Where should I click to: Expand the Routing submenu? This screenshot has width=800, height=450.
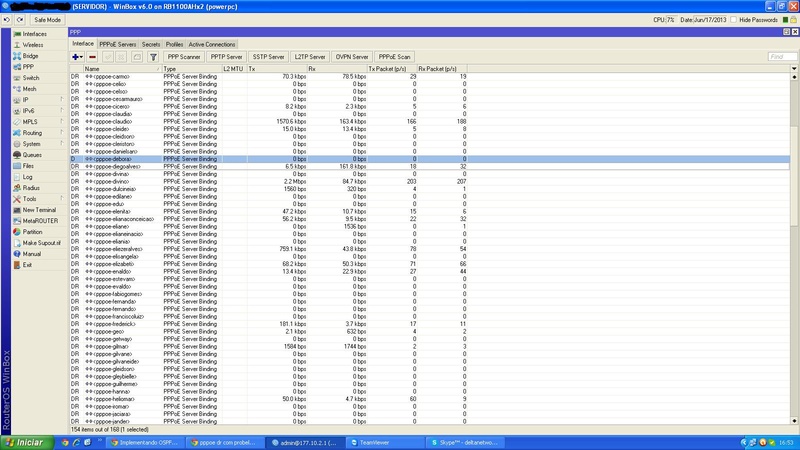point(62,133)
